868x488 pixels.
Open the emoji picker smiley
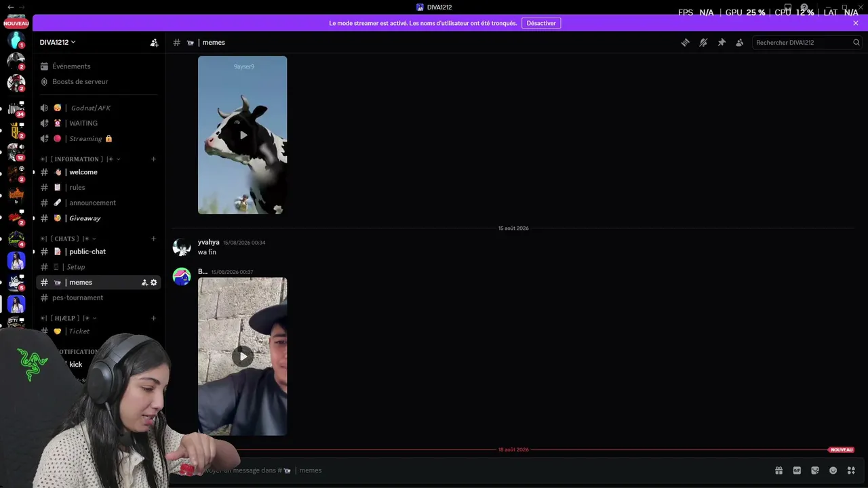[833, 470]
